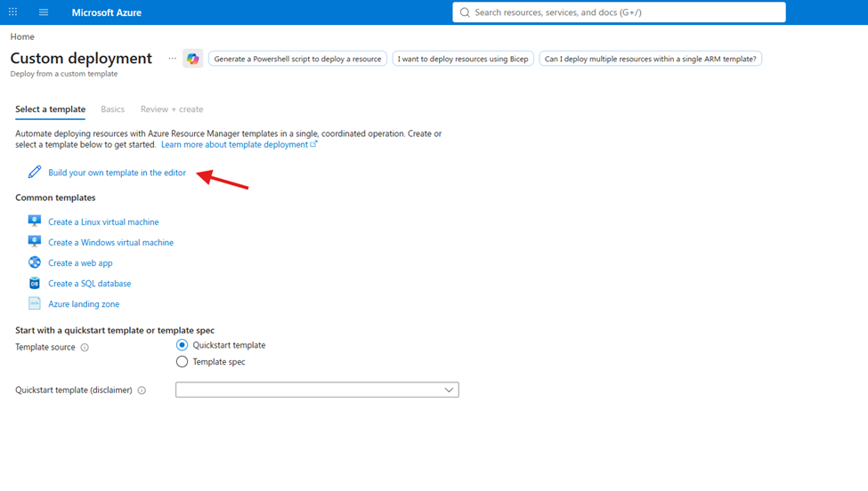Click the Custom deployment page heading
Viewport: 868px width, 491px height.
click(x=81, y=58)
